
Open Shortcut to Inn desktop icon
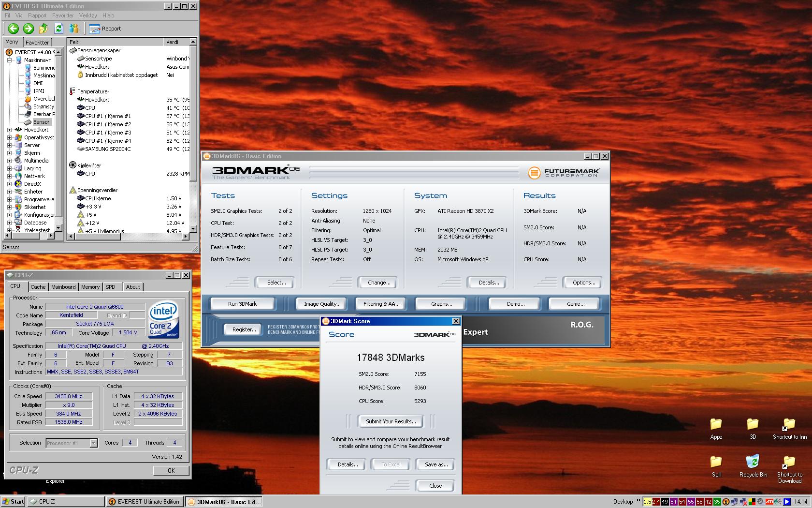tap(789, 428)
